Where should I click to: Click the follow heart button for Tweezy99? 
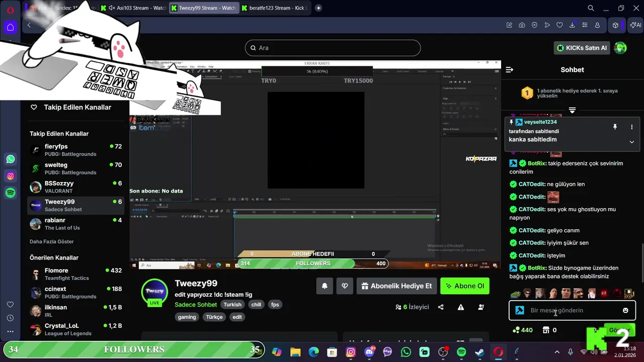click(x=345, y=286)
